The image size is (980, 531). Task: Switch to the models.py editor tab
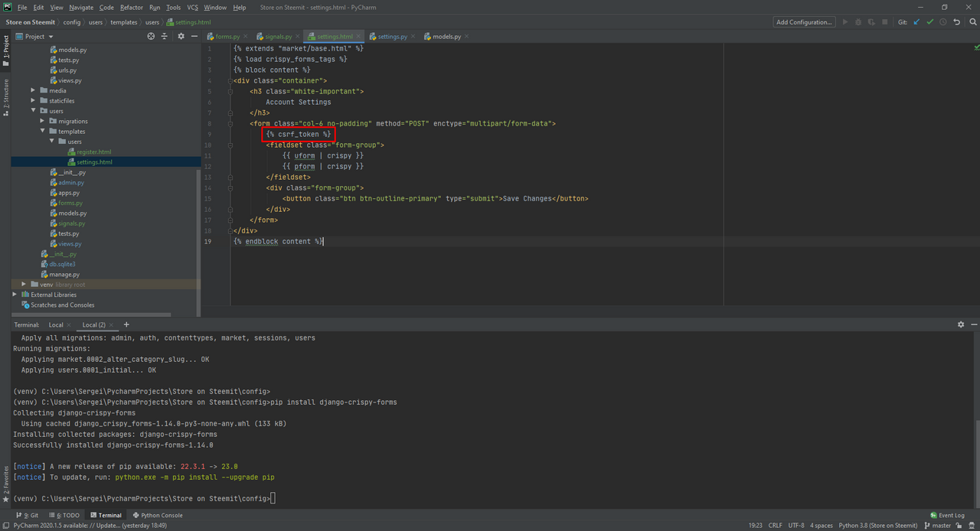[x=446, y=36]
